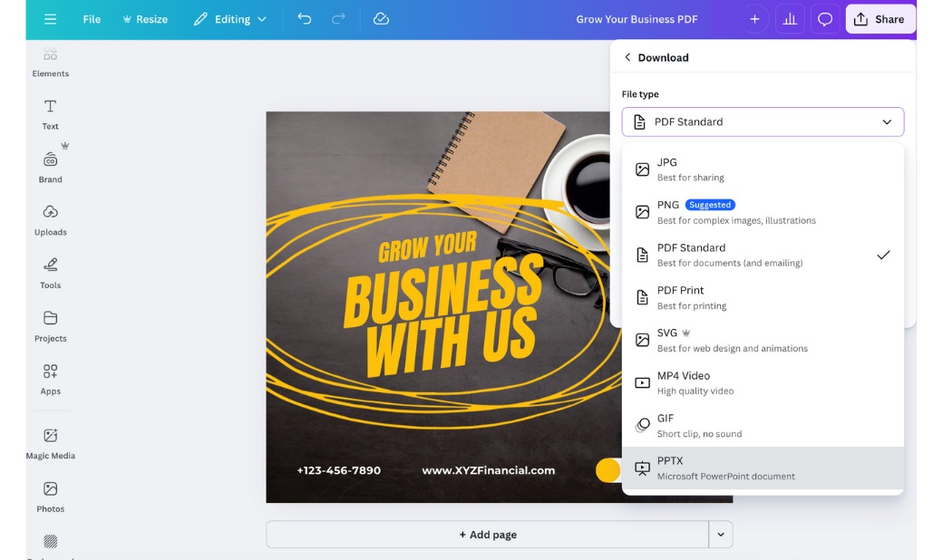The width and height of the screenshot is (943, 560).
Task: Go back from the Download panel
Action: (x=627, y=56)
